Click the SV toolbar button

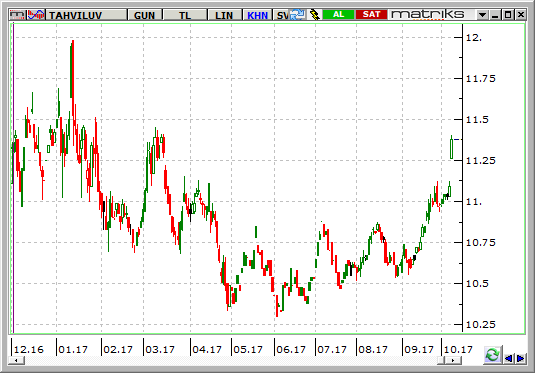(x=282, y=15)
